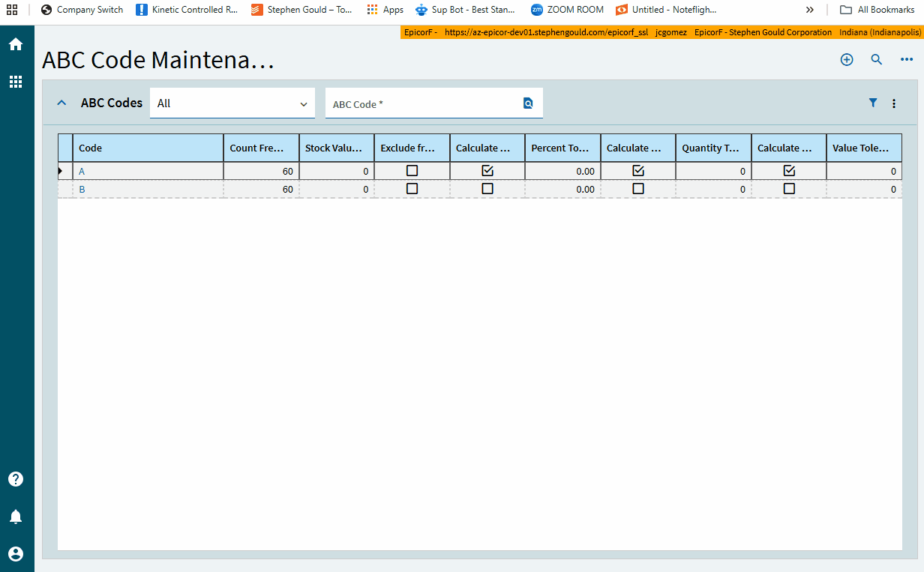Click jcgomez user label in banner
This screenshot has height=572, width=924.
[670, 32]
